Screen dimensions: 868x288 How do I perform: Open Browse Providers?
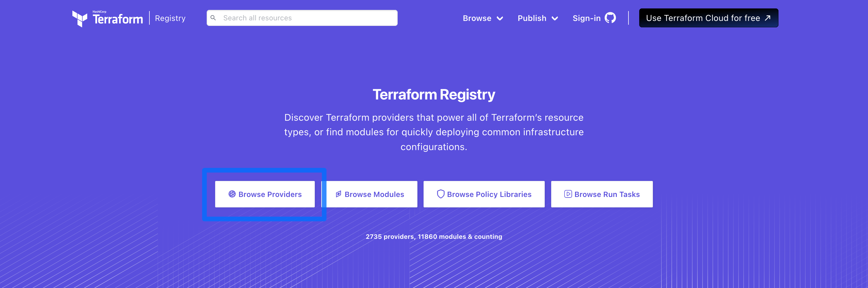coord(265,194)
